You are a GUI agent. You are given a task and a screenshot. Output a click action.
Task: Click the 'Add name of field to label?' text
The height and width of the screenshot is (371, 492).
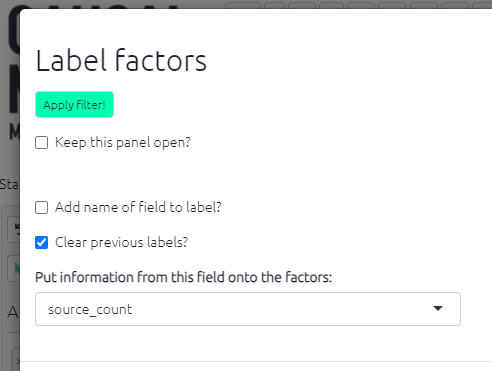click(x=138, y=207)
